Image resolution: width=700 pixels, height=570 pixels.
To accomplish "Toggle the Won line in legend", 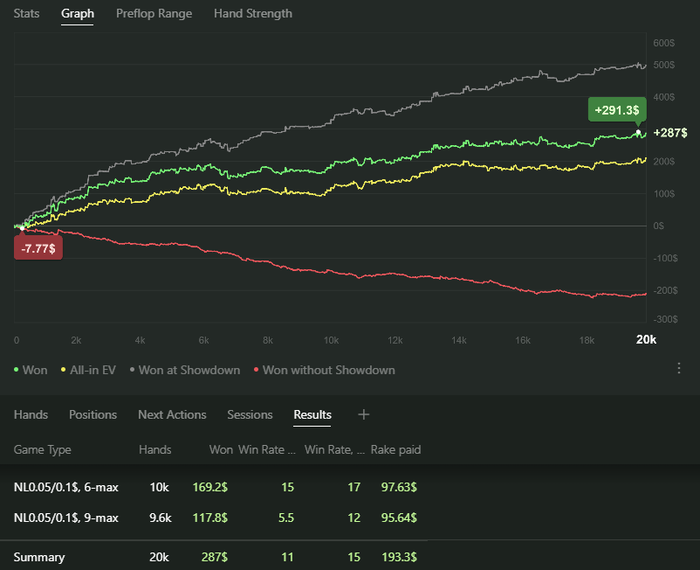I will (30, 370).
